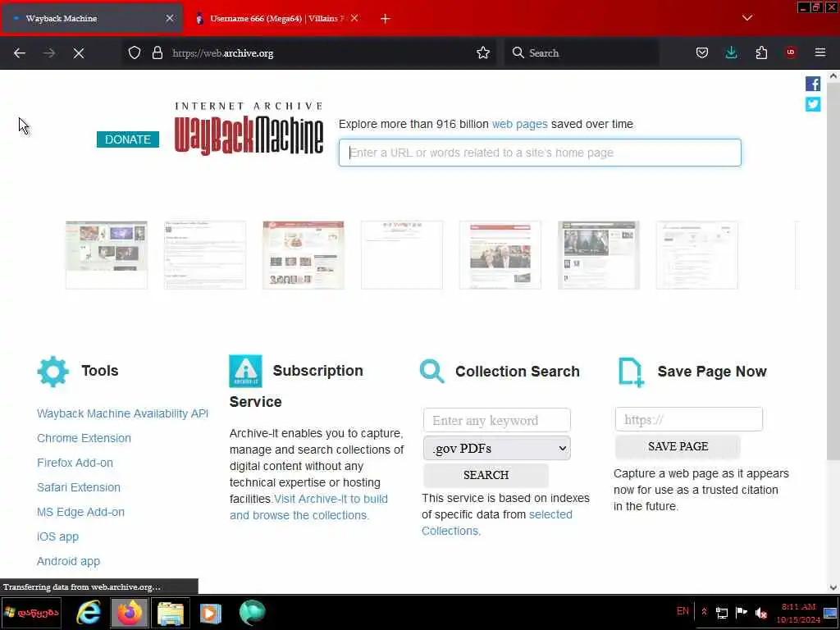The image size is (840, 630).
Task: Open the uBlock Origin toolbar icon
Action: tap(791, 52)
